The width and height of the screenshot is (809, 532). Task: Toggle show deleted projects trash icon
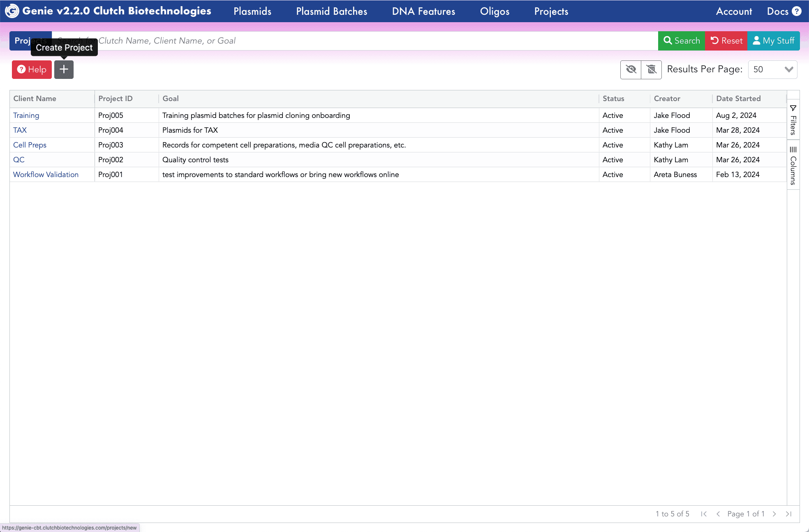tap(652, 69)
